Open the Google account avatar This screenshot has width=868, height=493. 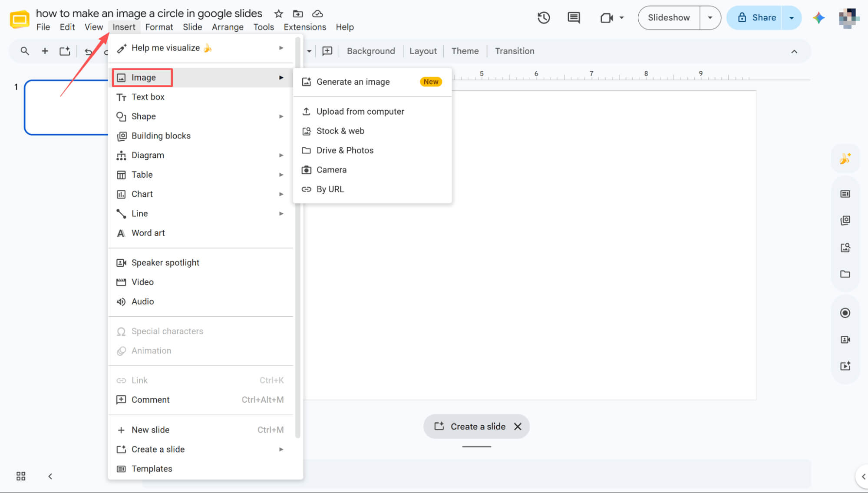tap(848, 18)
